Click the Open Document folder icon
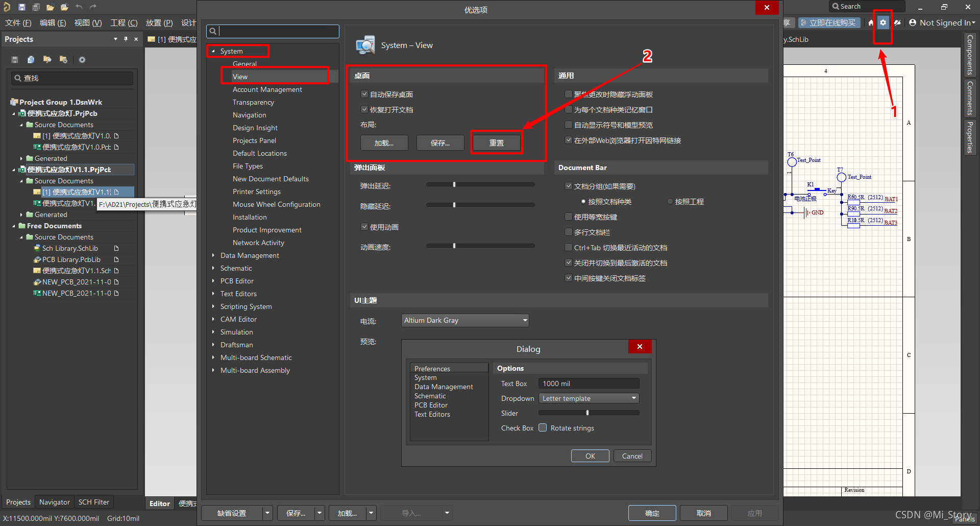Image resolution: width=980 pixels, height=526 pixels. pos(50,7)
